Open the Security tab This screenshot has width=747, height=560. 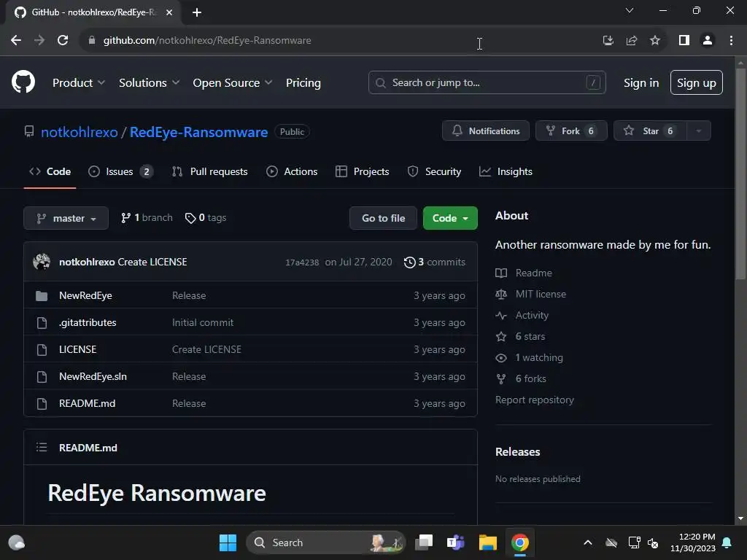coord(434,171)
